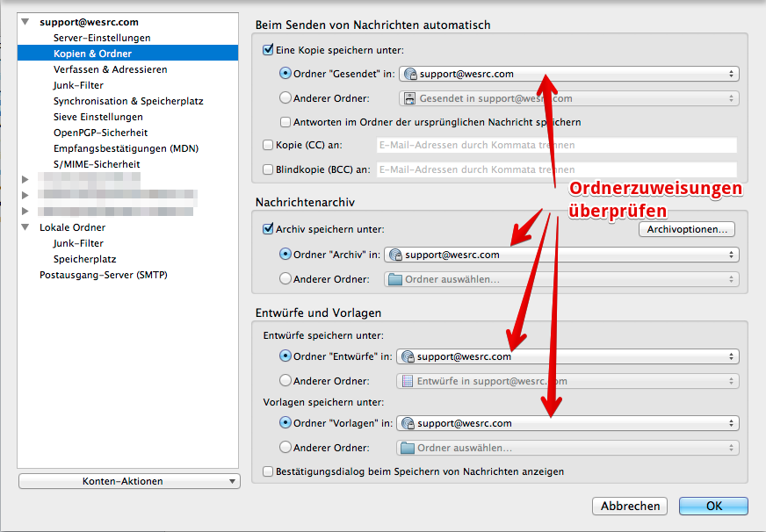This screenshot has width=766, height=532.
Task: Open Speicherplatz under Lokale Ordner
Action: [84, 259]
